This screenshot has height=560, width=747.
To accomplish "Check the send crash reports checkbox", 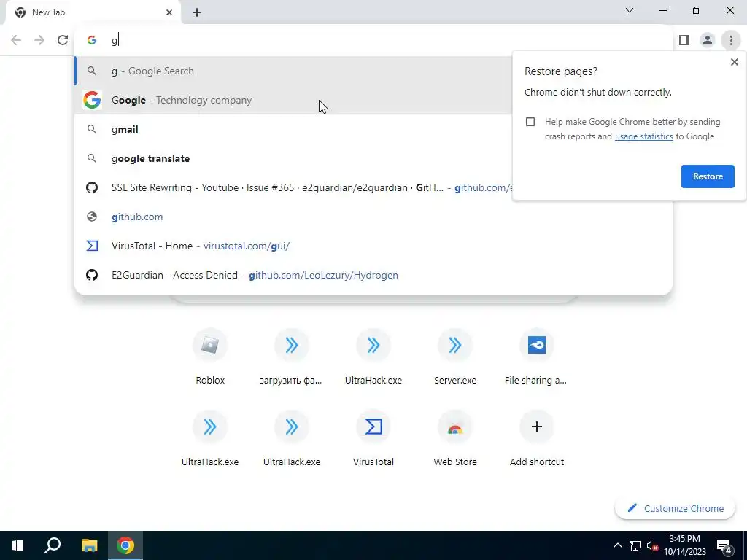I will coord(530,122).
